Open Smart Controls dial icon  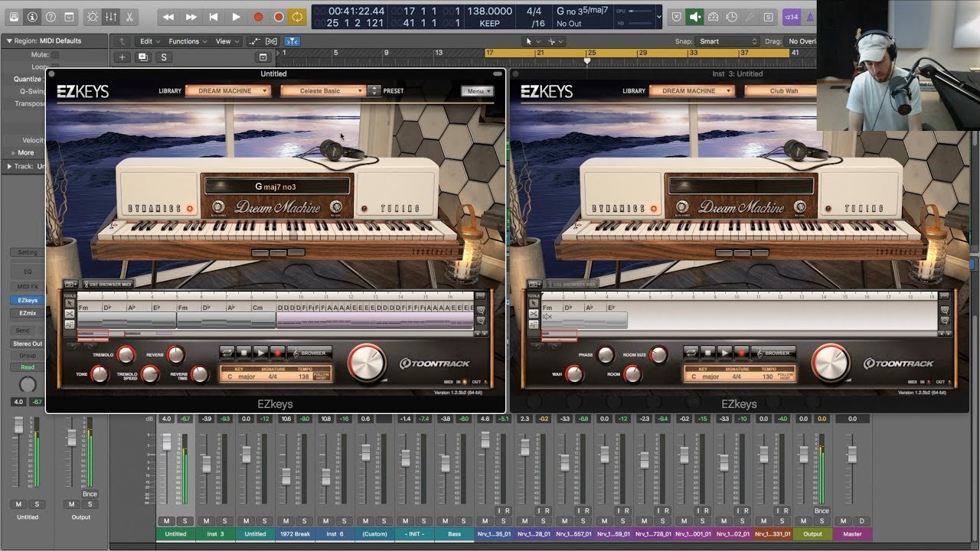92,16
